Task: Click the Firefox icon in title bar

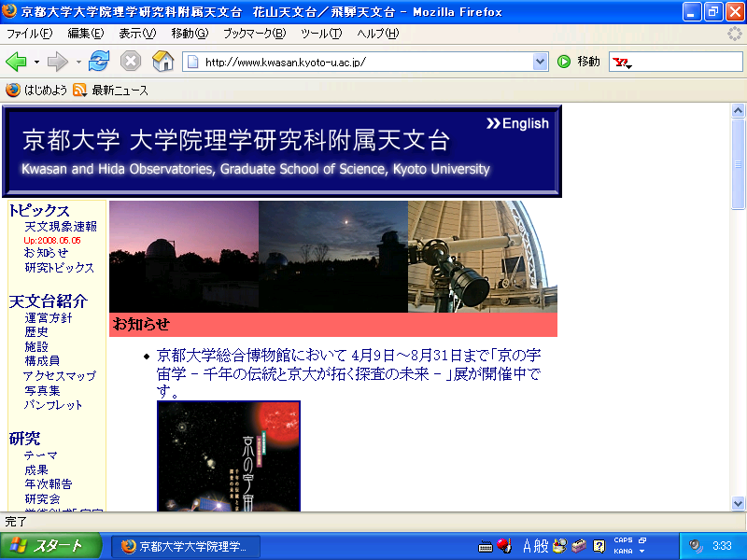Action: (9, 11)
